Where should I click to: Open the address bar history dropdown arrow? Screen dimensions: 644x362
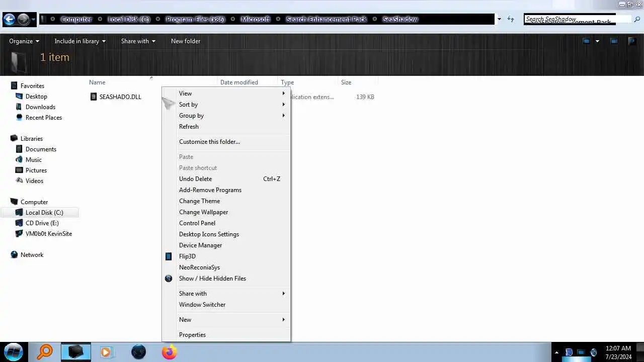tap(499, 19)
